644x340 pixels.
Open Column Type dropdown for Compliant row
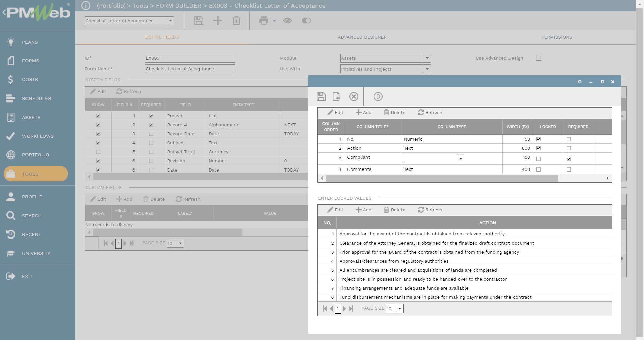point(460,159)
